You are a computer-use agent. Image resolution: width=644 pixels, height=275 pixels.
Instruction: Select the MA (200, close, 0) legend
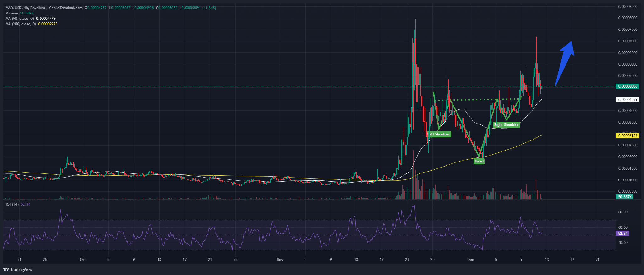[x=20, y=24]
